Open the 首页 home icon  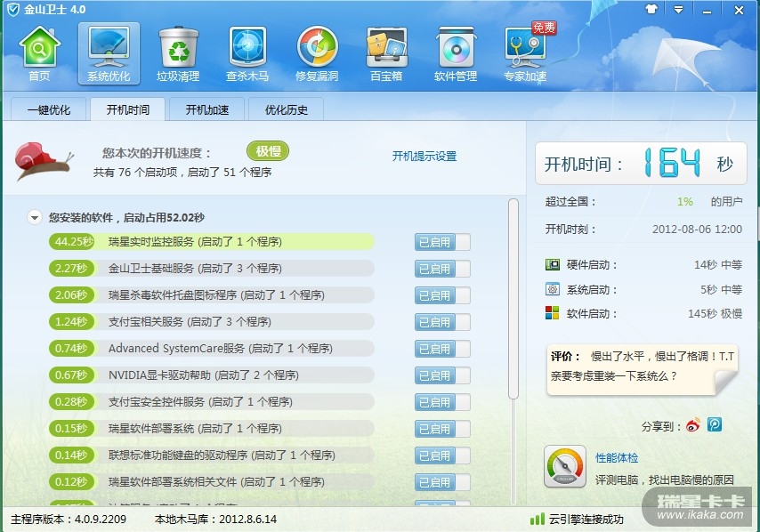pos(39,53)
